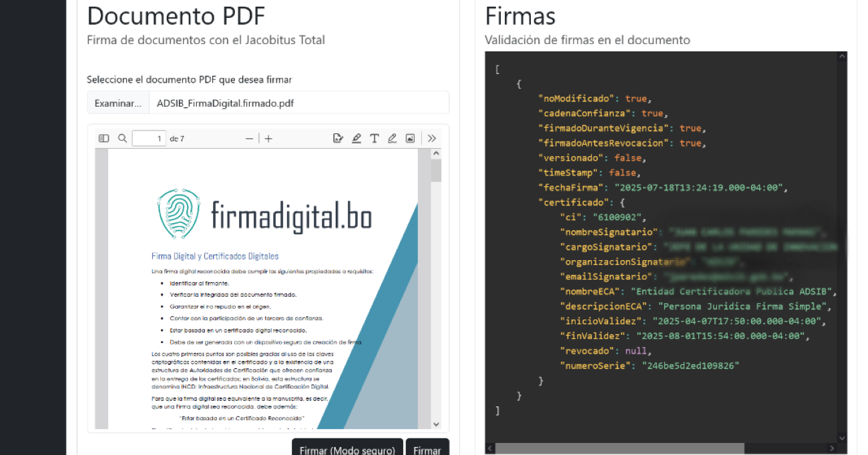Select the signature annotation tool
The width and height of the screenshot is (868, 455).
[338, 139]
